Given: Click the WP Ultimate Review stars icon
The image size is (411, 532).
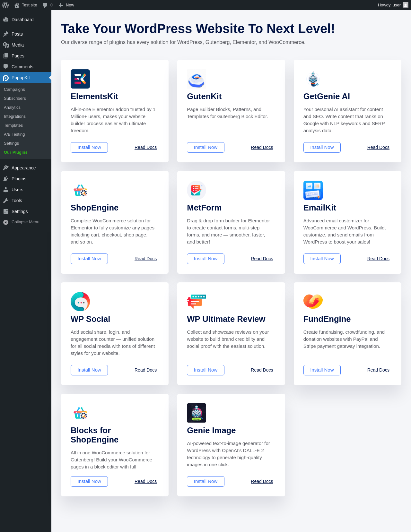Looking at the screenshot, I should point(197,302).
